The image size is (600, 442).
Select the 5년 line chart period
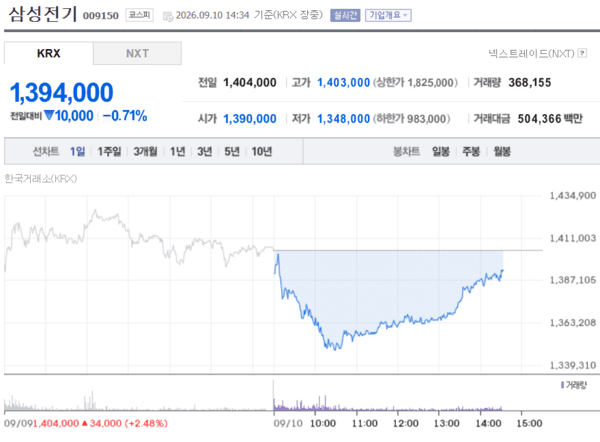(232, 152)
